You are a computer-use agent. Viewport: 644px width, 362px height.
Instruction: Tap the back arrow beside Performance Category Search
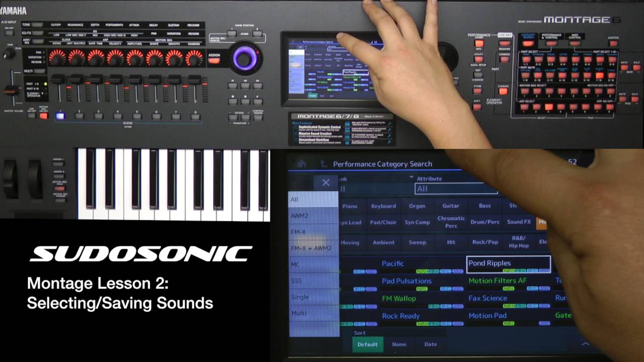(324, 164)
